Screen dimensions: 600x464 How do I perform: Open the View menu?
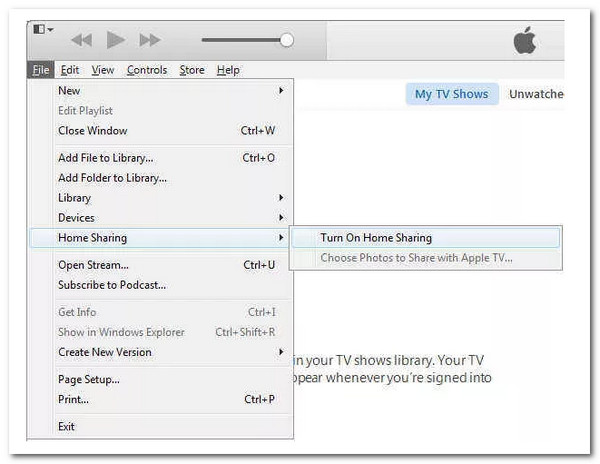(103, 70)
